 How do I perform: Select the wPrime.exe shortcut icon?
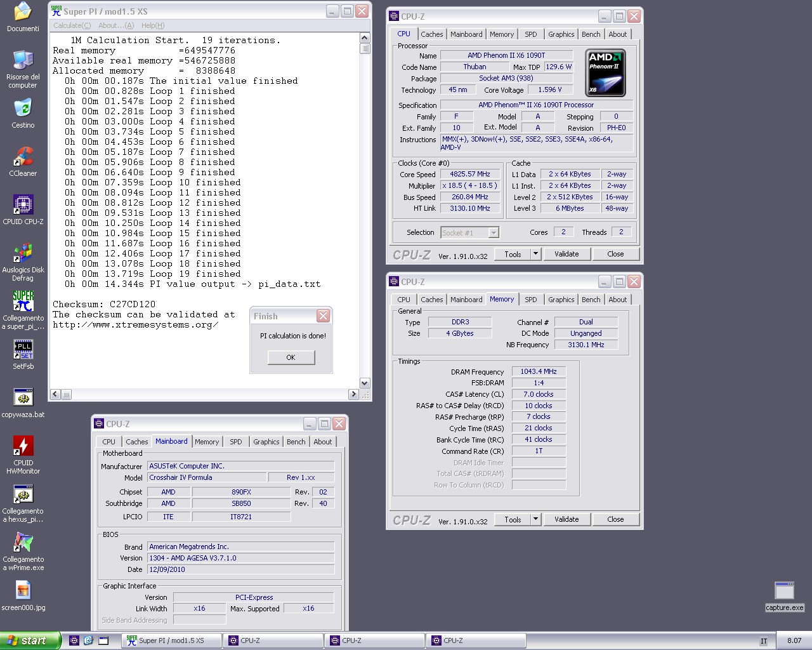click(23, 552)
